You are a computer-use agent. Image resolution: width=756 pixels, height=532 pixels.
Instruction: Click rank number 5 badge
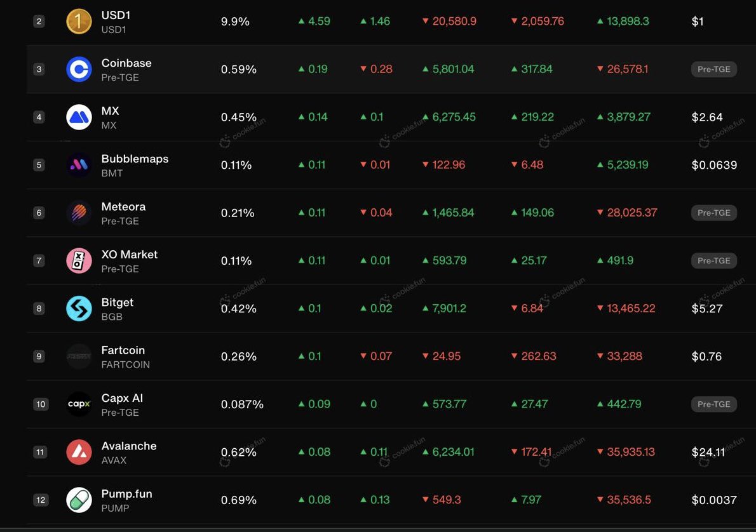click(x=39, y=165)
